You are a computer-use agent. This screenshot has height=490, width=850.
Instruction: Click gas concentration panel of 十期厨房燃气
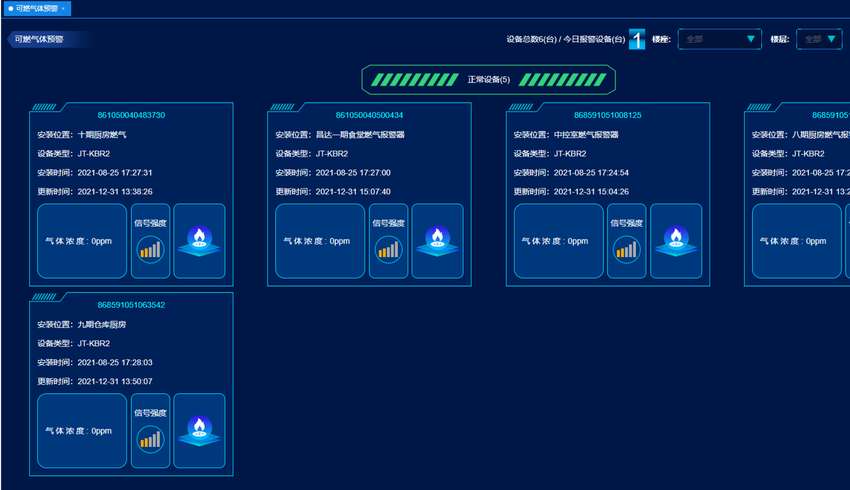[82, 241]
